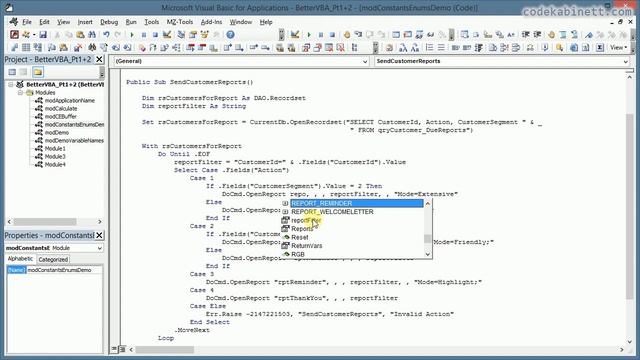Click the Standard toolbar Reset icon
Screen dimensions: 640x360
(155, 35)
